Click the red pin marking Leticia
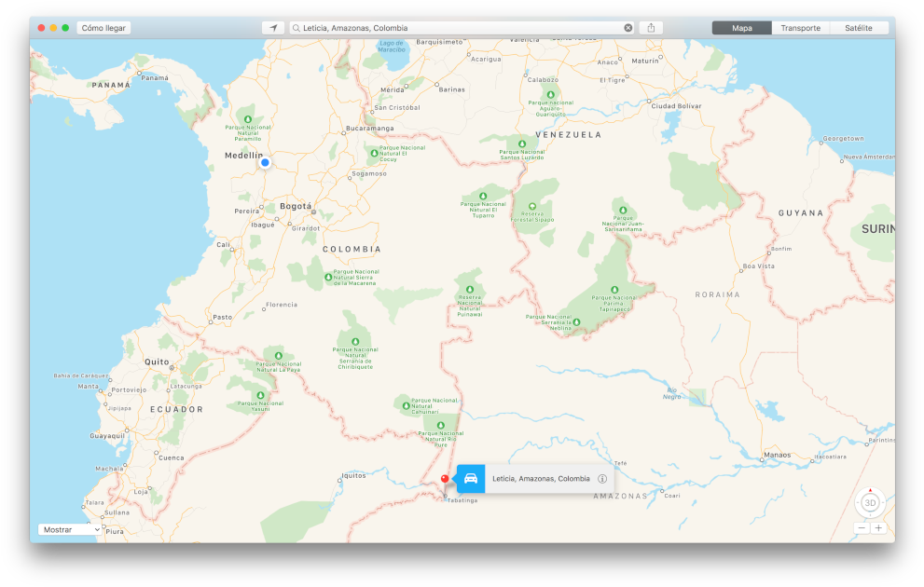 click(x=445, y=476)
